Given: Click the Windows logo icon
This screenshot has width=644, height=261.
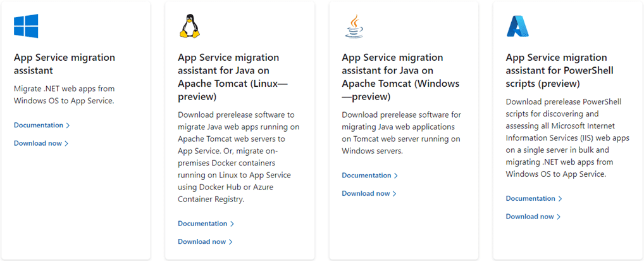Looking at the screenshot, I should click(26, 26).
